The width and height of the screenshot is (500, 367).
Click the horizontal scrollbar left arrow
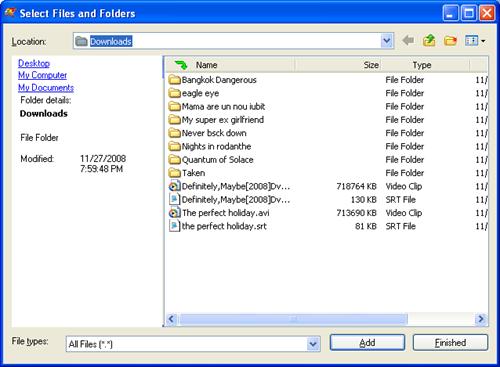[x=171, y=319]
